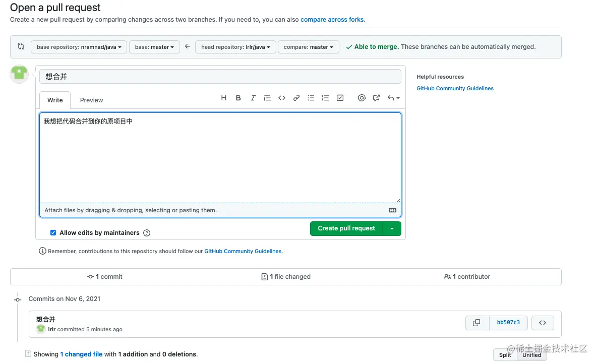598x364 pixels.
Task: Follow the compare across forks link
Action: tap(332, 20)
